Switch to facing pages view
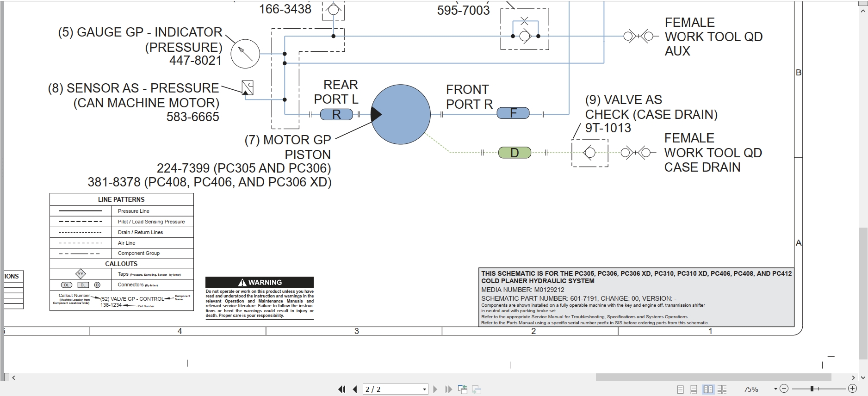This screenshot has height=396, width=868. (x=708, y=390)
